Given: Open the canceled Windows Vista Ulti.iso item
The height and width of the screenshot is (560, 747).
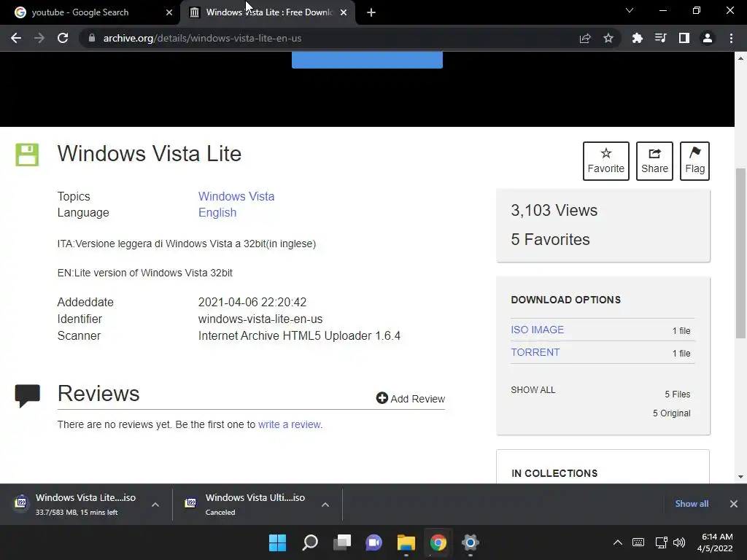Looking at the screenshot, I should click(247, 504).
